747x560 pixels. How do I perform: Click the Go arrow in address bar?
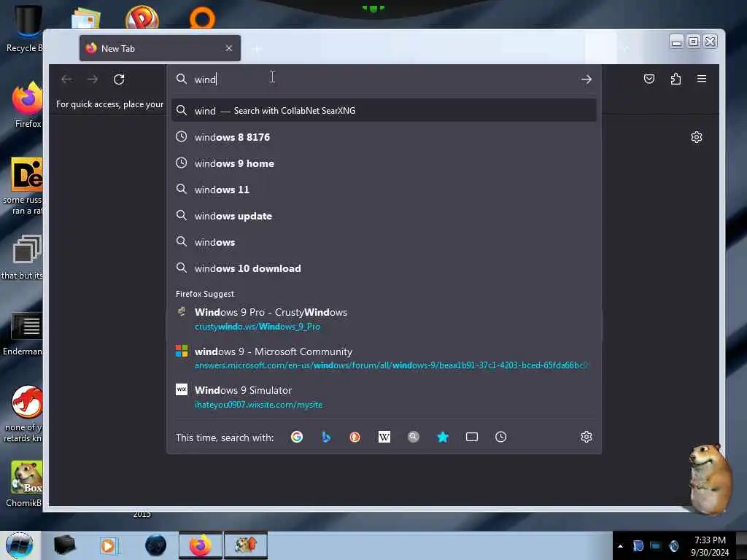586,79
